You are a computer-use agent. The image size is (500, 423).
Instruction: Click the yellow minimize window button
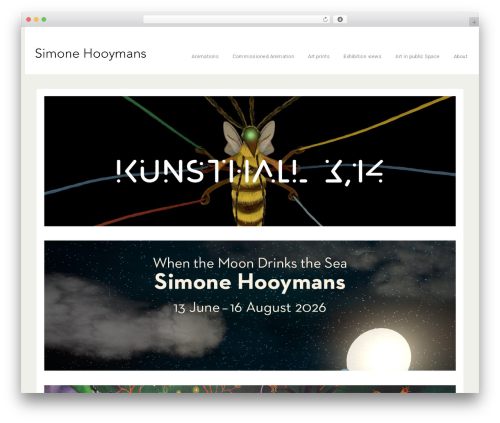(x=36, y=20)
